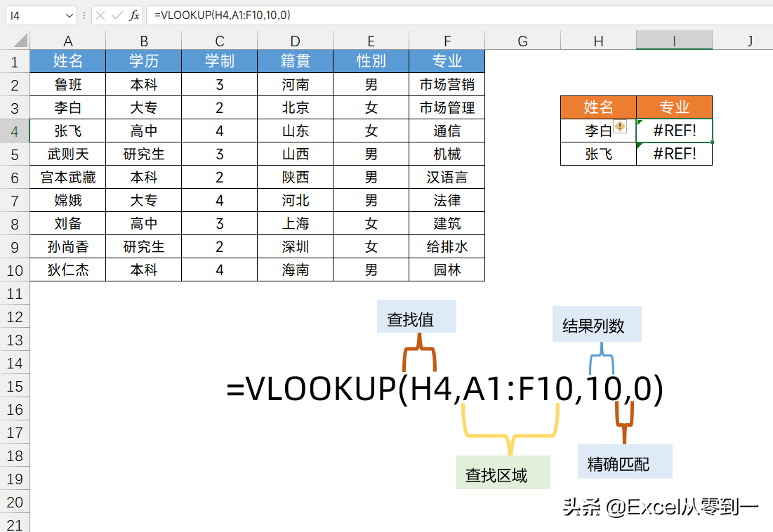Screen dimensions: 773x532
Task: Select column H header
Action: [598, 41]
